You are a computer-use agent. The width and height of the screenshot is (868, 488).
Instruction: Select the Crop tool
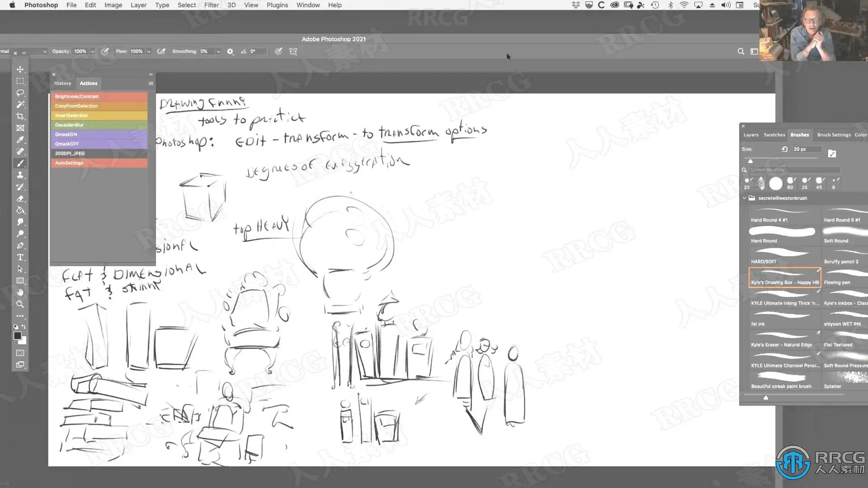(x=20, y=116)
